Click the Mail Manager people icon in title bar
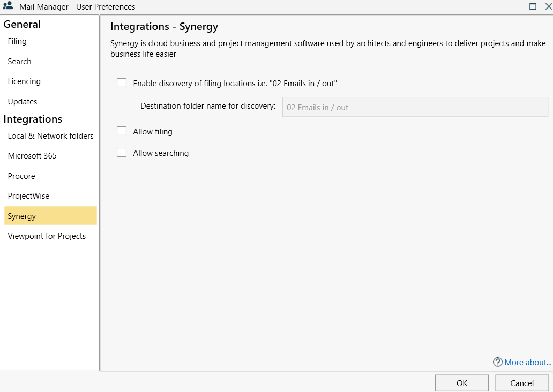Screen dimensions: 553x392 [8, 6]
